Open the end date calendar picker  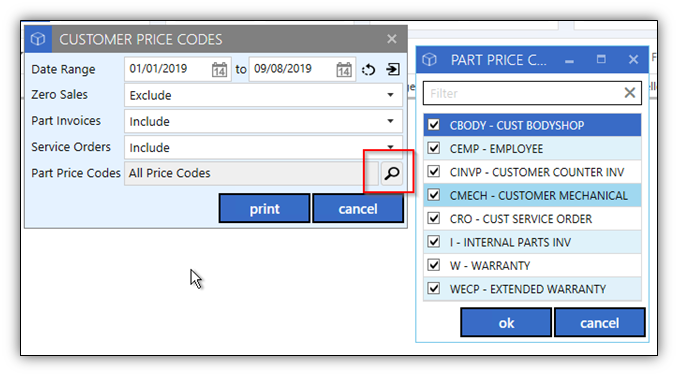pyautogui.click(x=344, y=70)
